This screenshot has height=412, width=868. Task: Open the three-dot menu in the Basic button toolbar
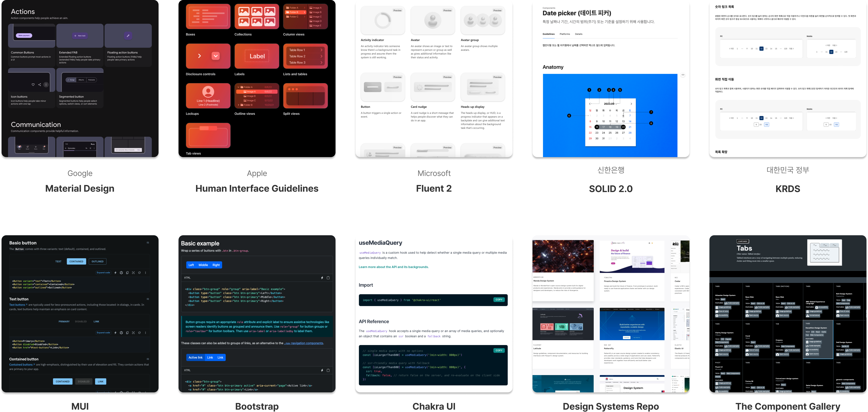146,273
